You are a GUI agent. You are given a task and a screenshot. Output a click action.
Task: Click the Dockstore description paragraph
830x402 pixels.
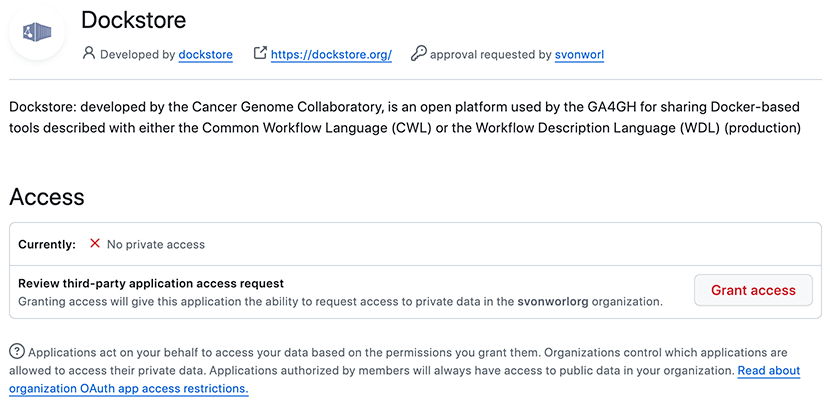[x=405, y=118]
